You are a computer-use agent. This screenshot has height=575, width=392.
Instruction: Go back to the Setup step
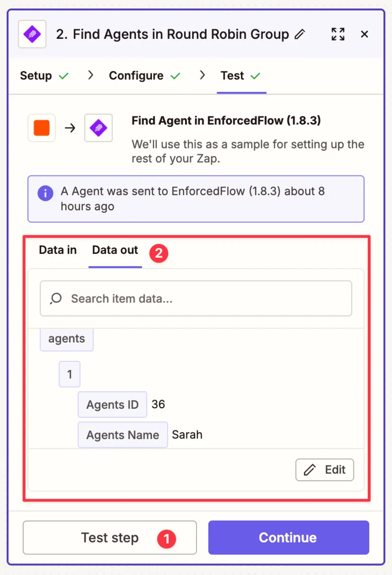[36, 75]
